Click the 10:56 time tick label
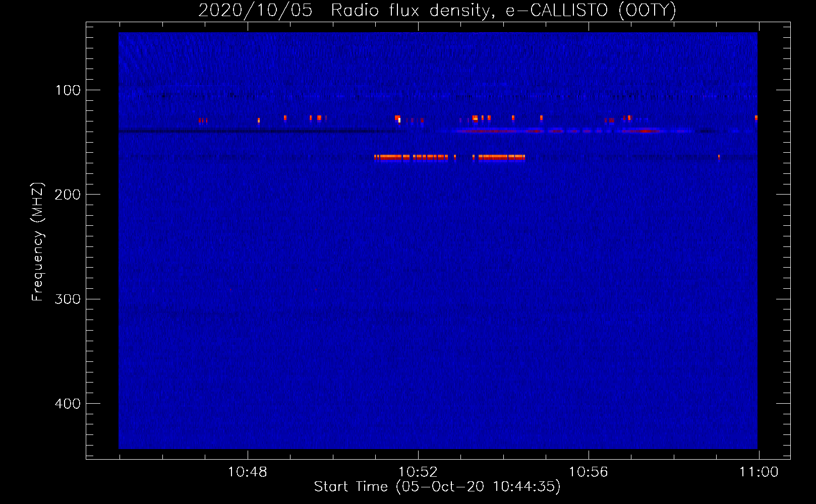 click(x=588, y=472)
